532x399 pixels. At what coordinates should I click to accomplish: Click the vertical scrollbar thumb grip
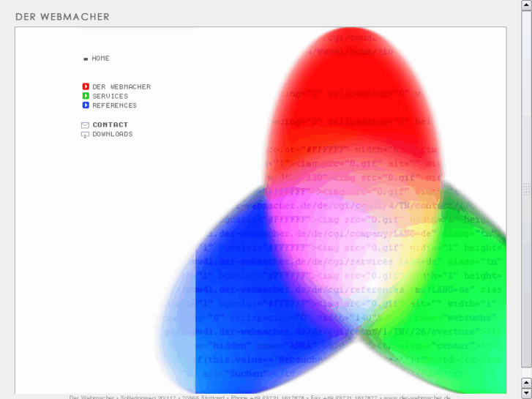(526, 190)
